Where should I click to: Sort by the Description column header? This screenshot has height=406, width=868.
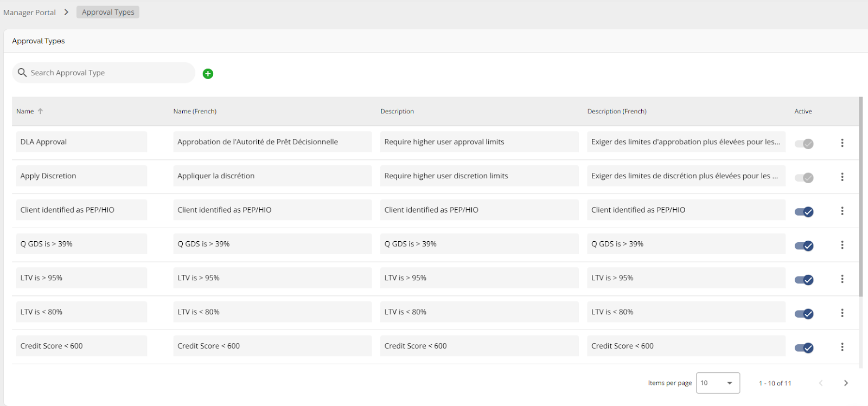(397, 111)
